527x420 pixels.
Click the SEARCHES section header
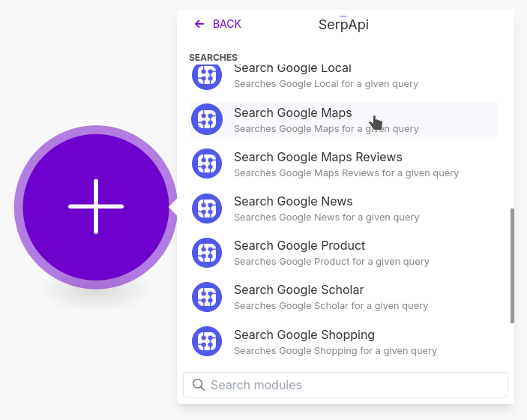[213, 58]
